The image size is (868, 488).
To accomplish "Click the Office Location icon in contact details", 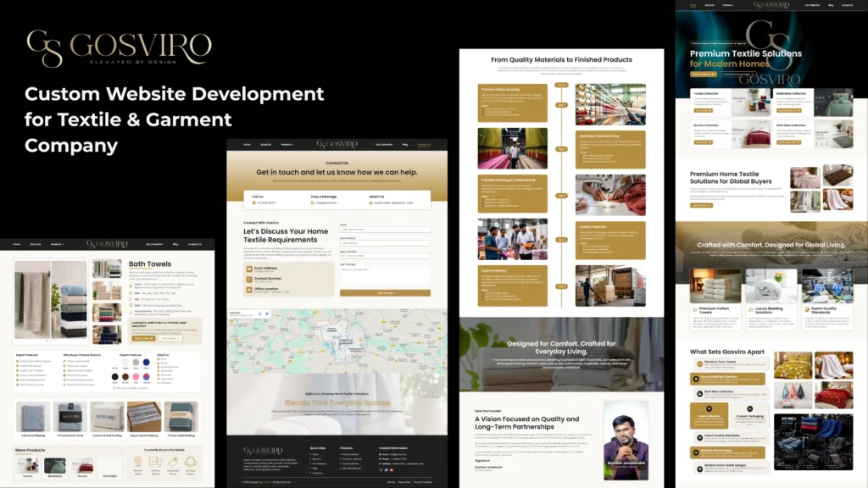I will click(x=249, y=290).
